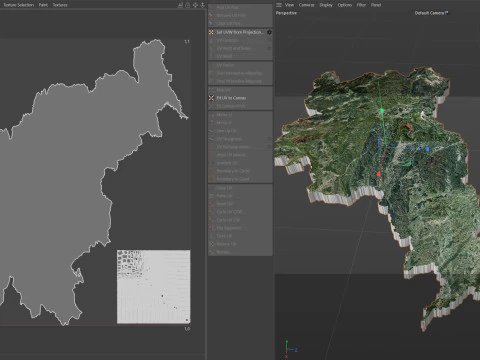Open the viewport Panel menu

[x=376, y=5]
